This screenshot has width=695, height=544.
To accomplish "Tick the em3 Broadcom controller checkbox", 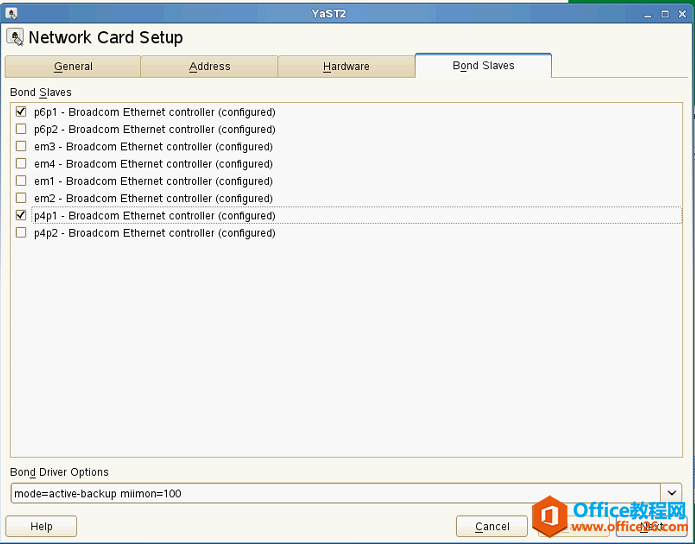I will (21, 146).
